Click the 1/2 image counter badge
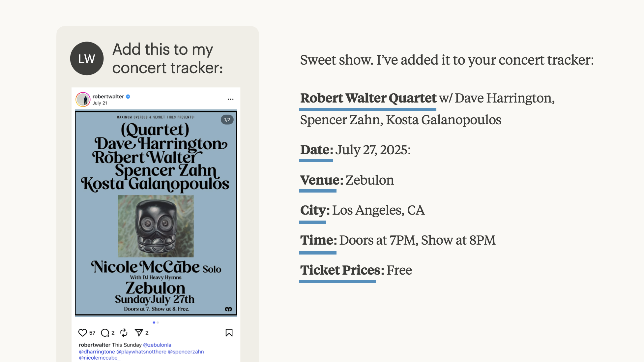Viewport: 644px width, 362px height. point(227,120)
